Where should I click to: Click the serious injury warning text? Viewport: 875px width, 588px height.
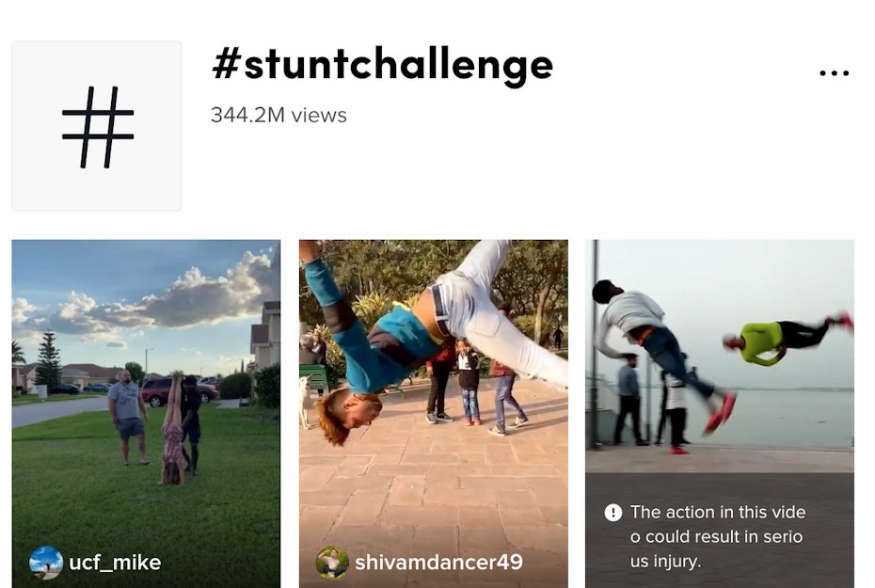[x=718, y=536]
